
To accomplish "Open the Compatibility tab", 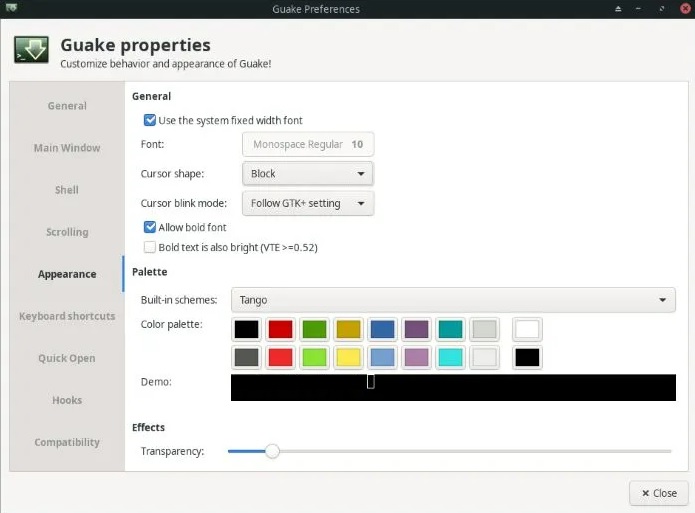I will coord(67,443).
